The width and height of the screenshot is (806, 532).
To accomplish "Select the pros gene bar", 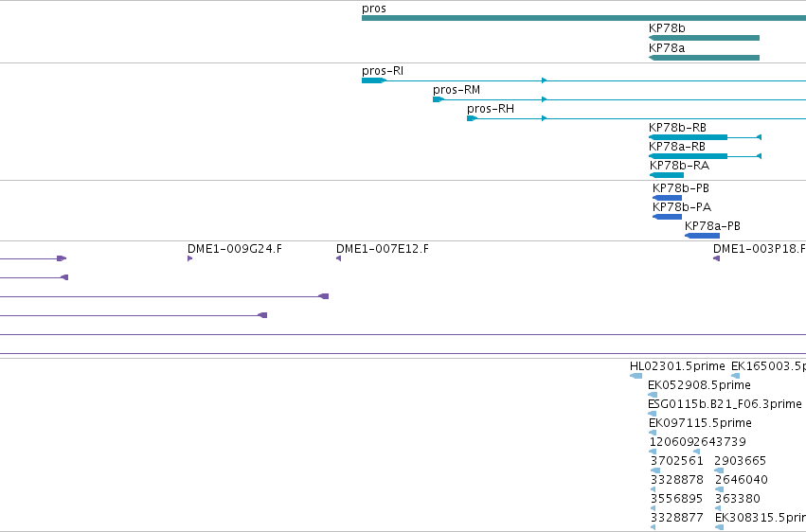I will [x=584, y=18].
